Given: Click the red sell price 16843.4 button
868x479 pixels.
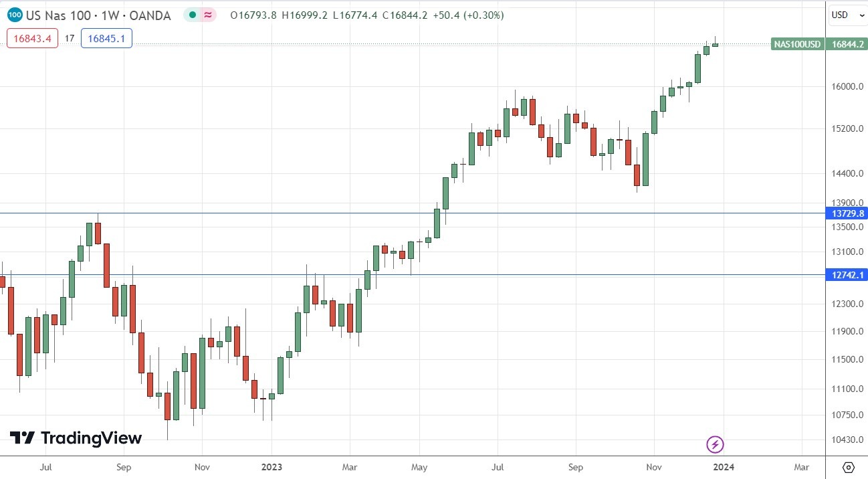Looking at the screenshot, I should (x=31, y=39).
